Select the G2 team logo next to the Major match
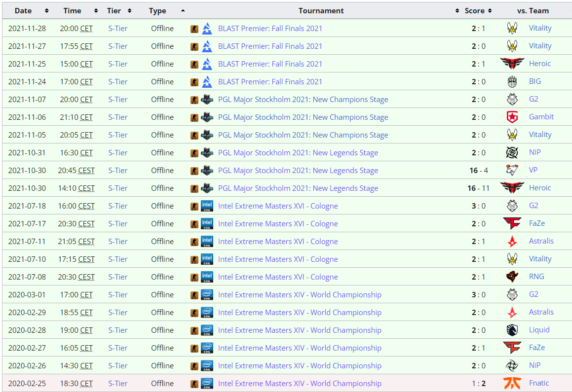The width and height of the screenshot is (572, 392). 512,100
